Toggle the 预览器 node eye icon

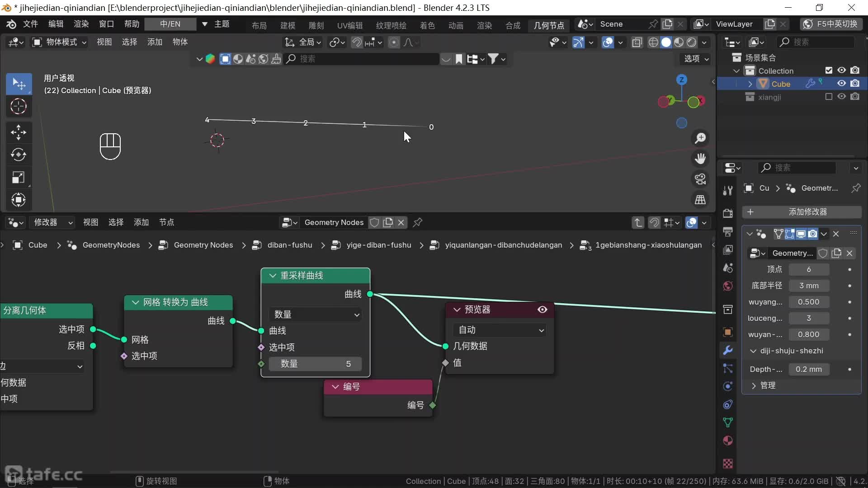pyautogui.click(x=542, y=310)
